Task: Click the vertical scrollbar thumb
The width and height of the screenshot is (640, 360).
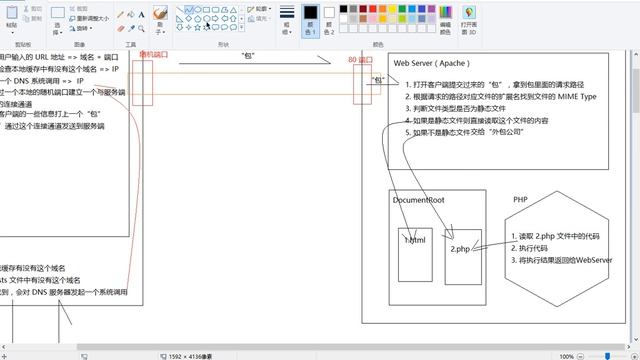Action: click(x=636, y=91)
